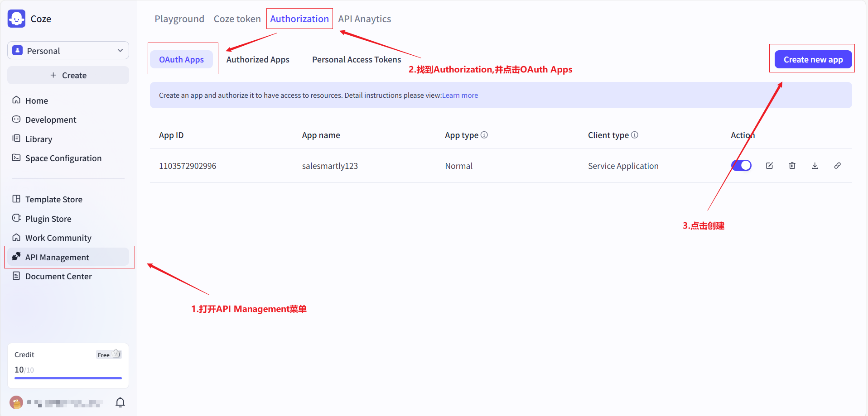Screen dimensions: 868x416
Task: Open Plugin Store in sidebar
Action: (x=48, y=219)
